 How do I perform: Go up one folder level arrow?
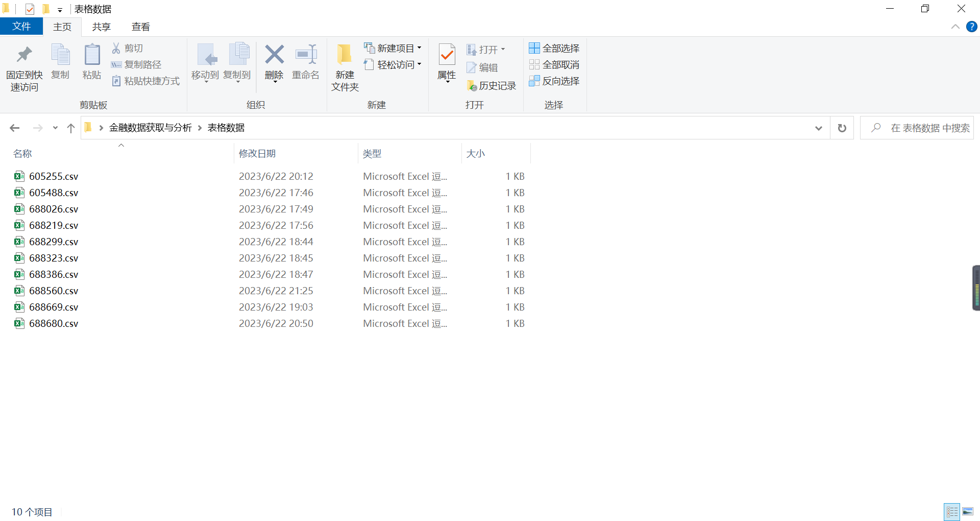[71, 128]
